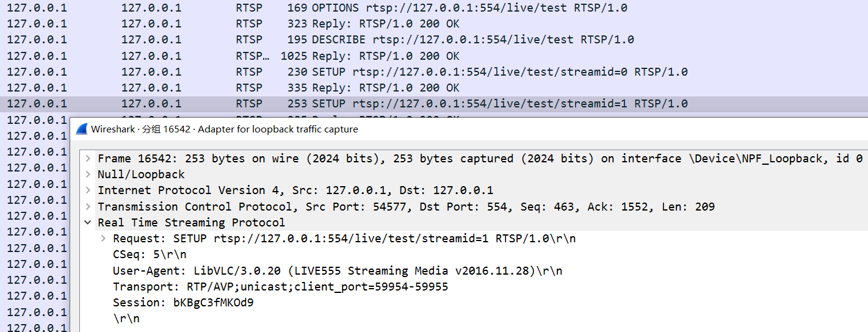Click the Wireshark shark fin window icon
868x332 pixels.
click(x=82, y=129)
